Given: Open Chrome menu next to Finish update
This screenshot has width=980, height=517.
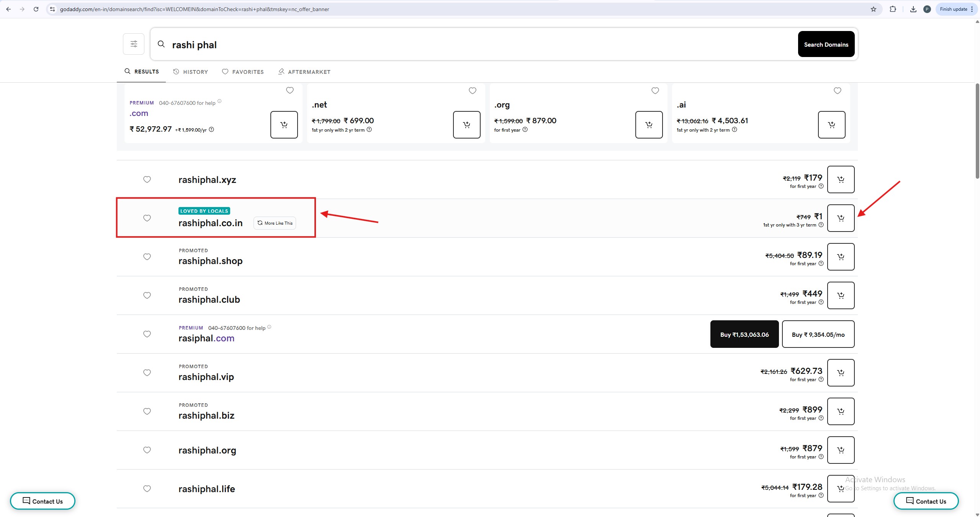Looking at the screenshot, I should [x=972, y=9].
